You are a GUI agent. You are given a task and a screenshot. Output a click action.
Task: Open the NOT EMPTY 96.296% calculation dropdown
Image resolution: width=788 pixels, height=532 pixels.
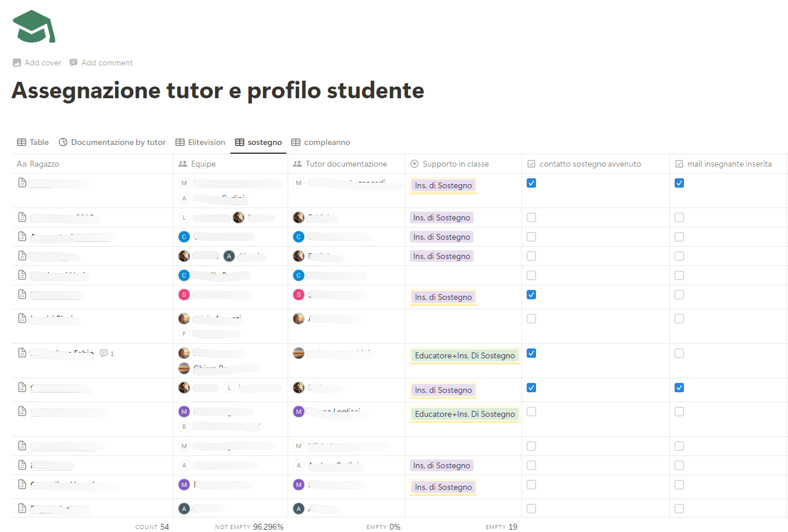[x=249, y=527]
